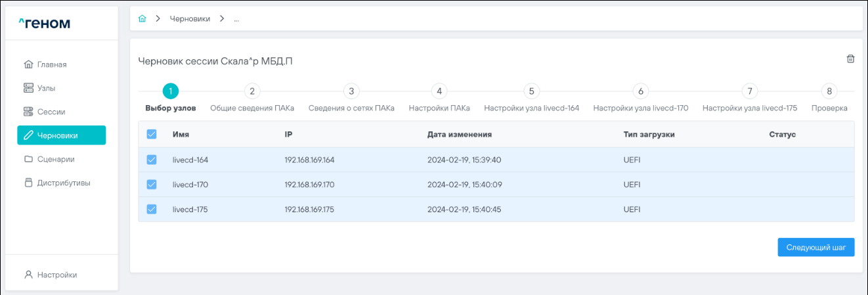Viewport: 868px width, 295px height.
Task: Click the home icon in breadcrumb
Action: [142, 19]
